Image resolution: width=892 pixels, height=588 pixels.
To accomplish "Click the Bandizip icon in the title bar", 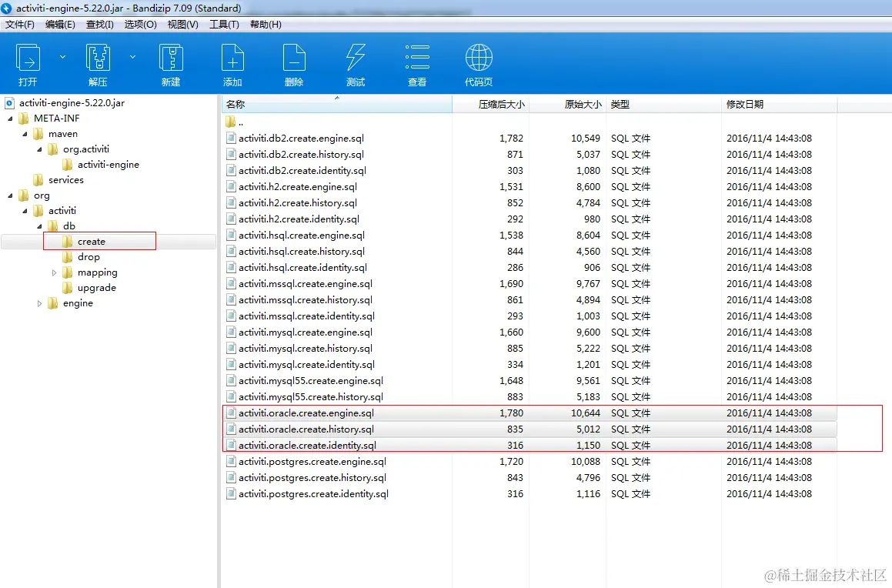I will [x=6, y=8].
